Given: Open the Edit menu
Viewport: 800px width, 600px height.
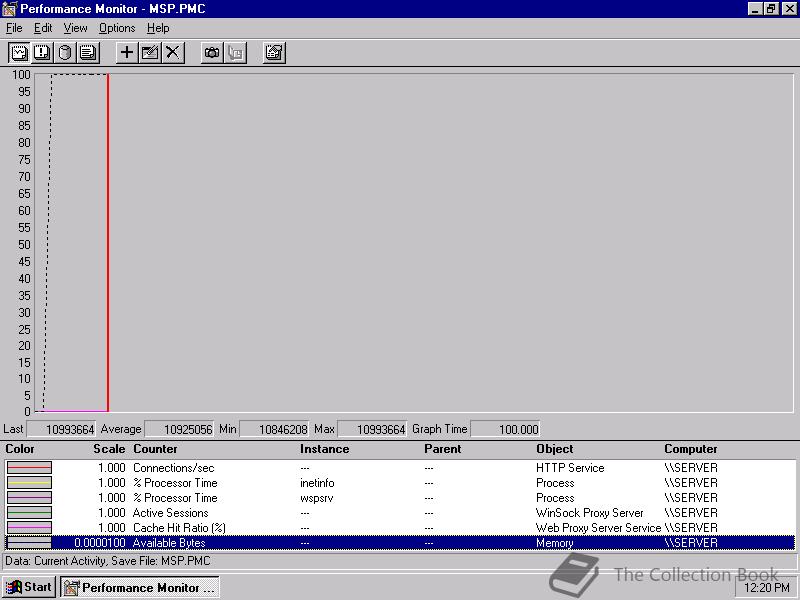Looking at the screenshot, I should pyautogui.click(x=43, y=28).
